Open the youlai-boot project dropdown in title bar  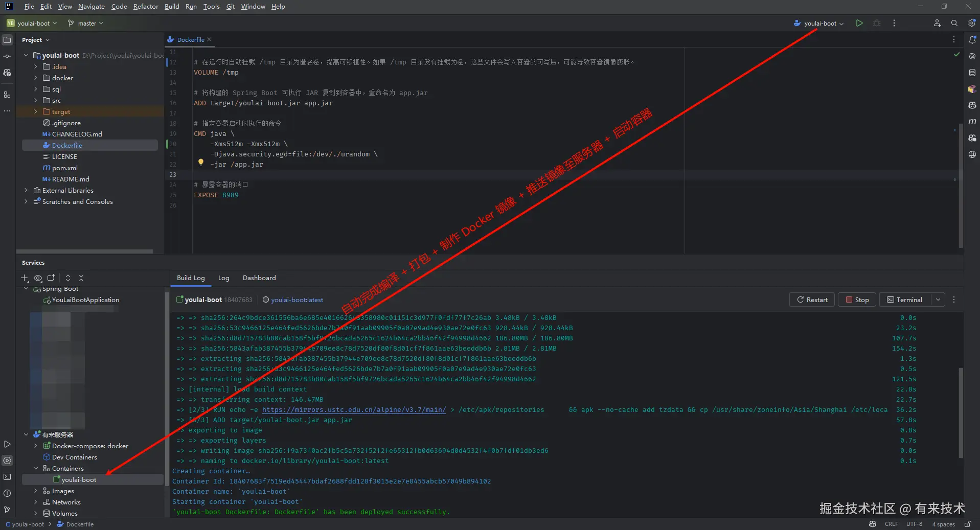pos(32,23)
